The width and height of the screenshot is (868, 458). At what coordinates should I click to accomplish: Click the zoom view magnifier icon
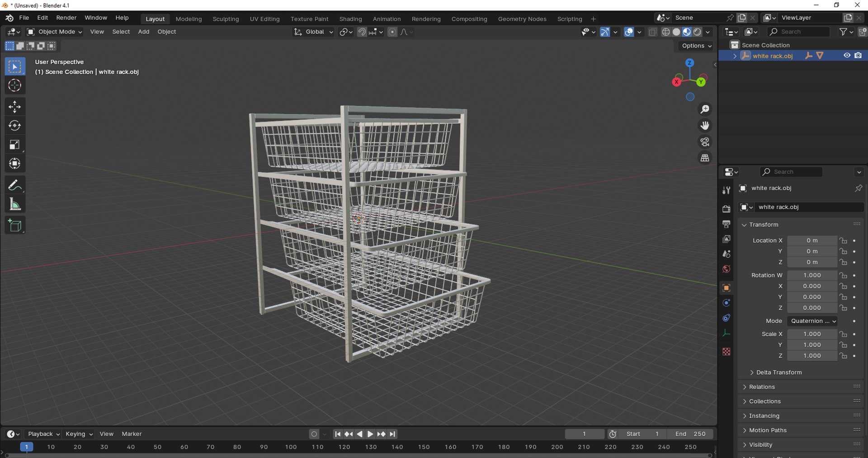coord(705,109)
